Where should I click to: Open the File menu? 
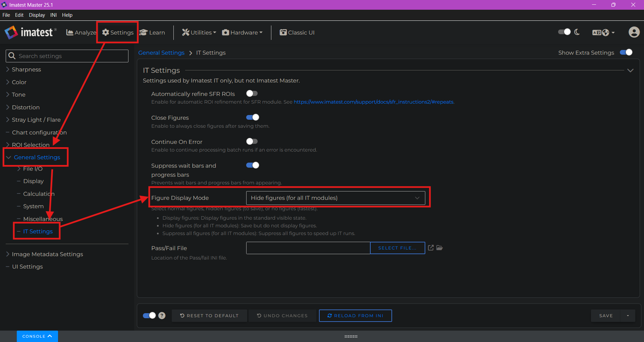pos(6,15)
